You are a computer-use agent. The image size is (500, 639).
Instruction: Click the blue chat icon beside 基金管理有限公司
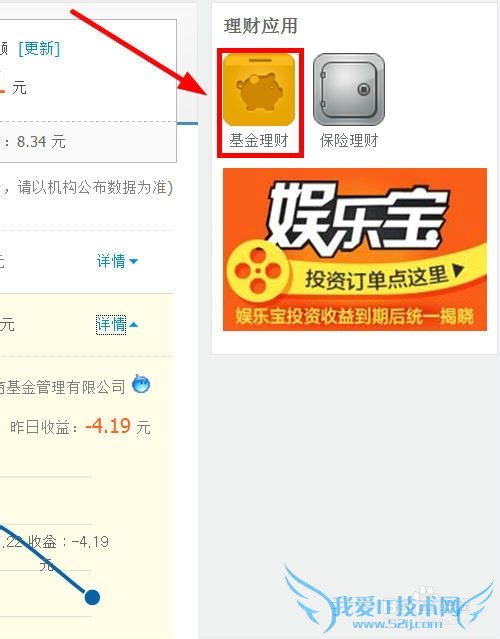click(x=141, y=383)
